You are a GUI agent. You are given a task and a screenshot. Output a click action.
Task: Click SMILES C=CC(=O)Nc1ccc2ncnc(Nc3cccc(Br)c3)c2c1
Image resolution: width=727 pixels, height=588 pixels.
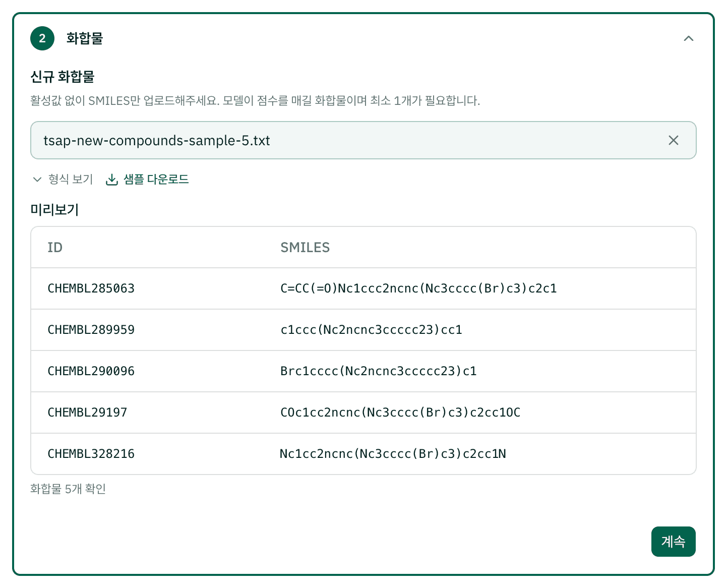[418, 288]
